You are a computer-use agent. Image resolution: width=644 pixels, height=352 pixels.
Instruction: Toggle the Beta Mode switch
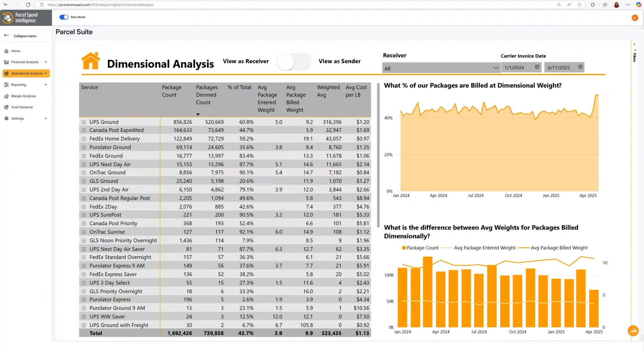(64, 17)
